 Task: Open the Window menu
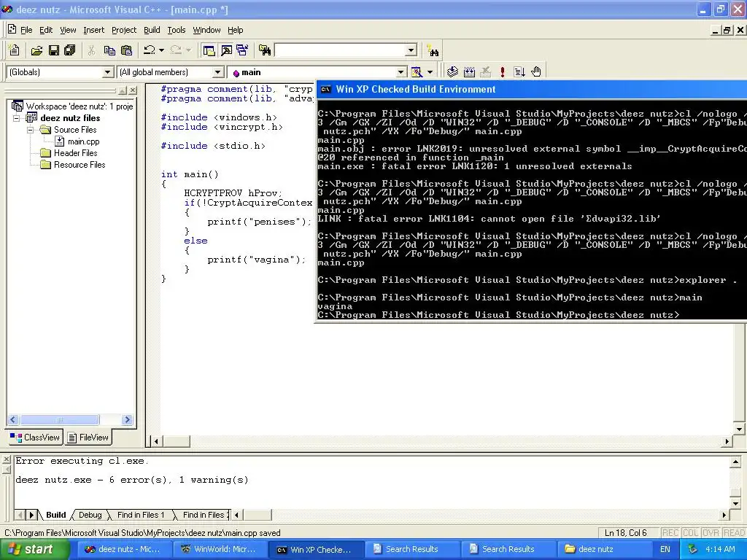pyautogui.click(x=206, y=30)
